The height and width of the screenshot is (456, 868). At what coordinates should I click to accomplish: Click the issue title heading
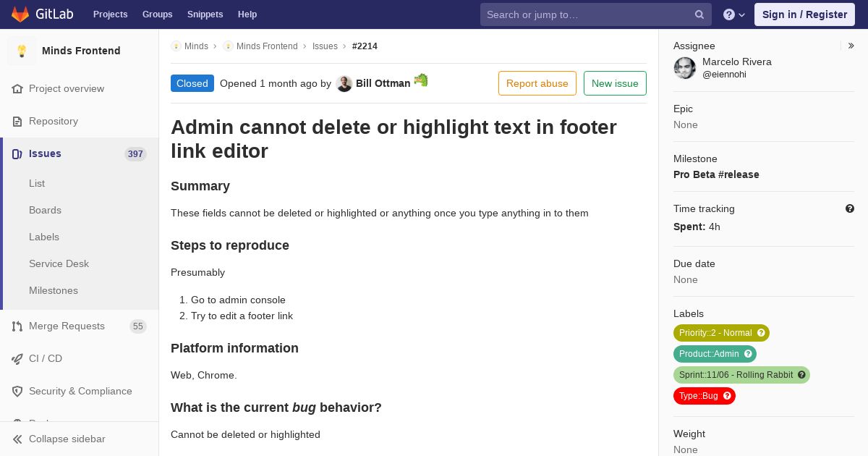[393, 139]
